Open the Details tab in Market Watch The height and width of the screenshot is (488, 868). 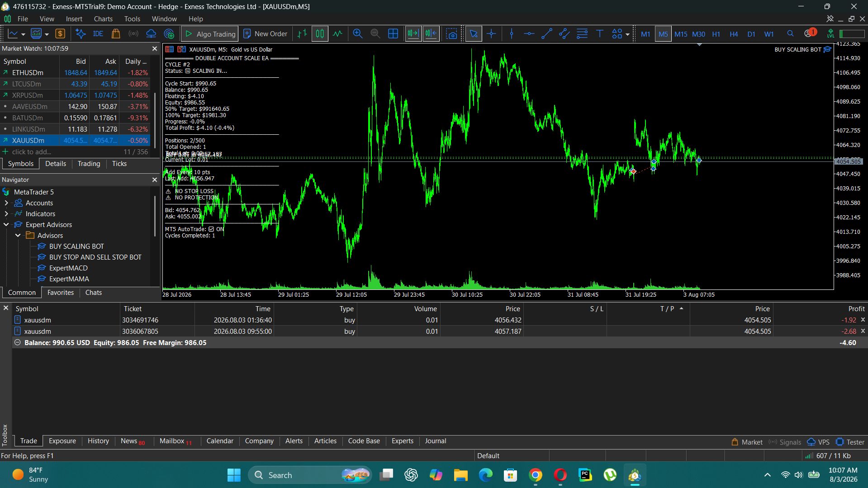[x=56, y=164]
